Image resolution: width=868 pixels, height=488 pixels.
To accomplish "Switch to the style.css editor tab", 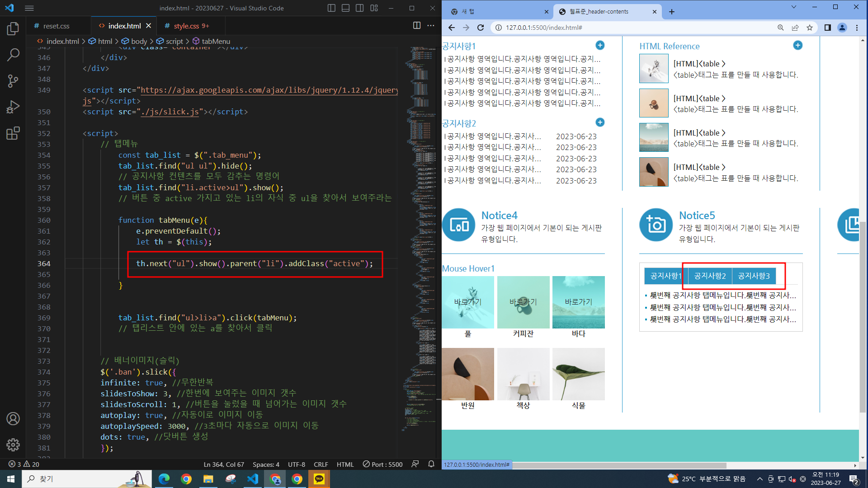I will point(186,26).
